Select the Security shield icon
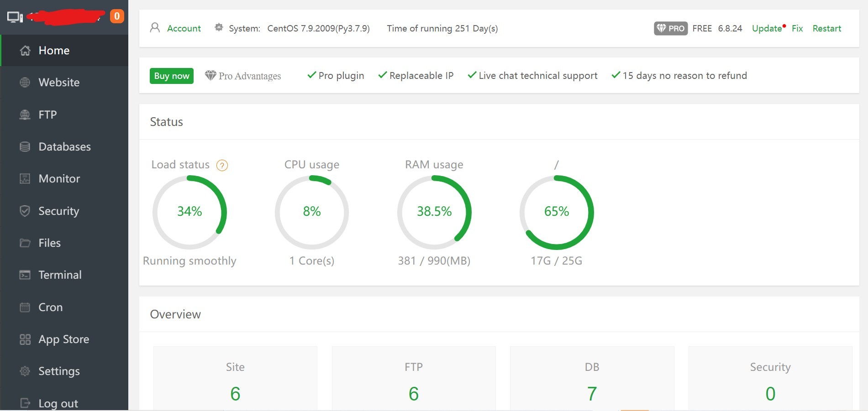868x411 pixels. (x=25, y=211)
